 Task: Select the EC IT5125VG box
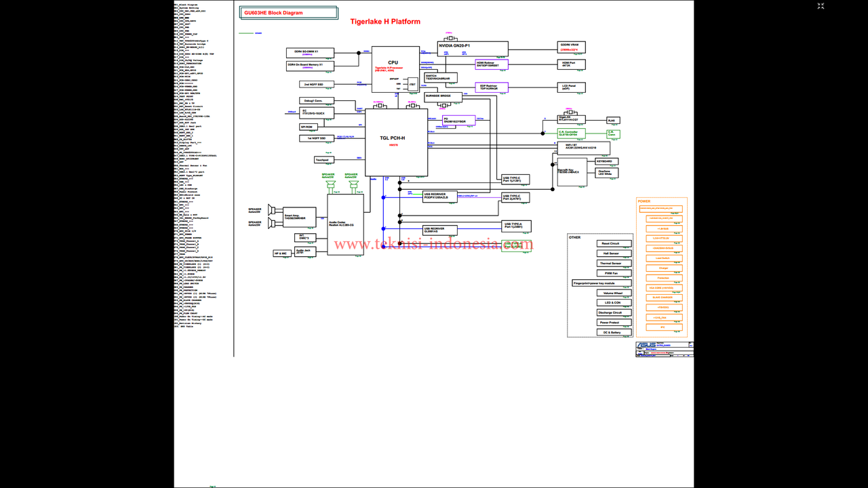[317, 113]
